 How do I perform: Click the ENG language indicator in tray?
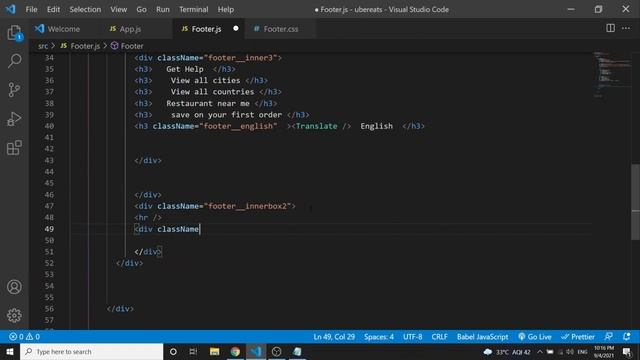(582, 352)
